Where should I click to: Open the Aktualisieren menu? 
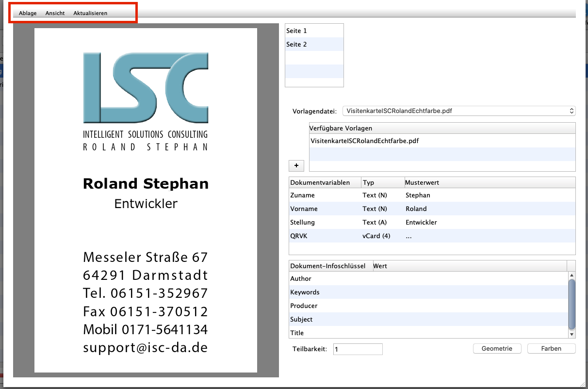click(90, 13)
